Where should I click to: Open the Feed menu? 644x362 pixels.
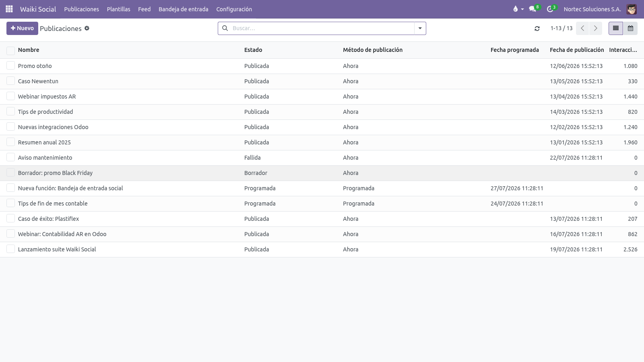pos(144,9)
